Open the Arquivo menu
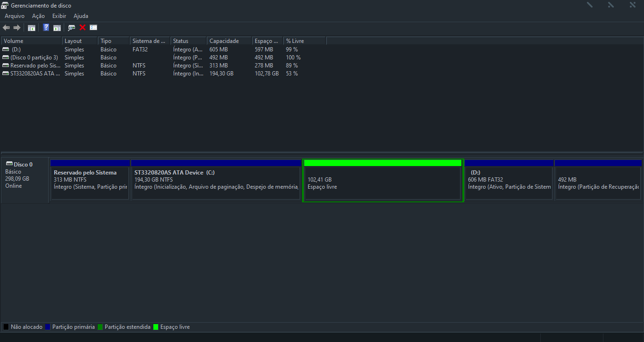This screenshot has height=342, width=644. 15,16
